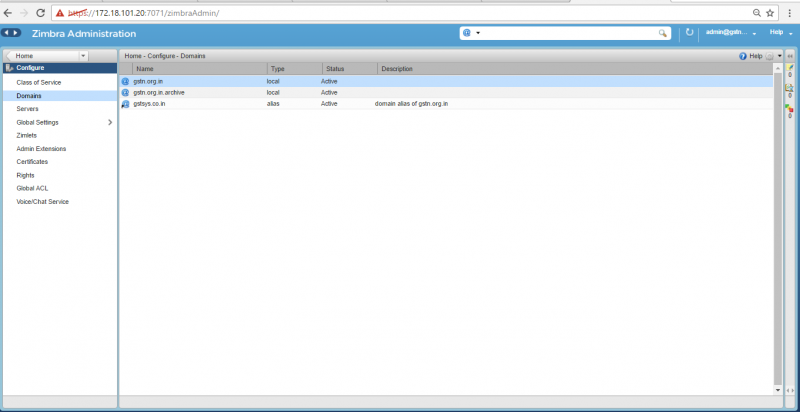This screenshot has width=800, height=412.
Task: Click the green-red status task icon
Action: (x=789, y=108)
